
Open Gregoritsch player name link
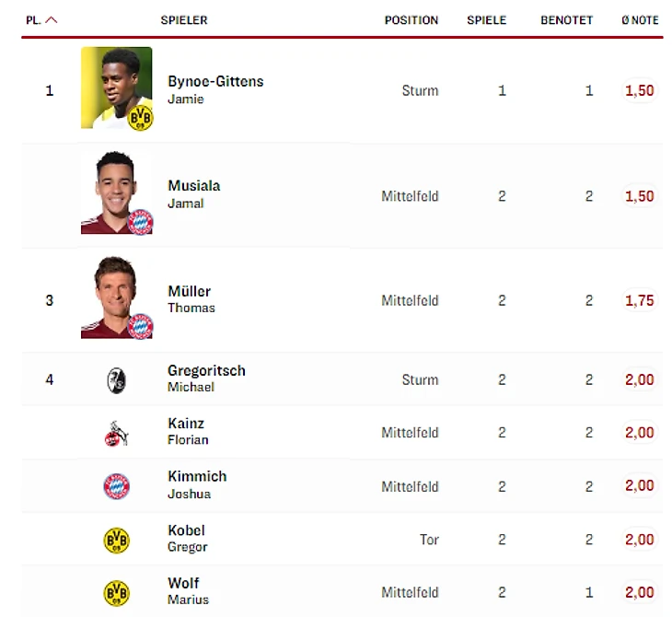(206, 371)
